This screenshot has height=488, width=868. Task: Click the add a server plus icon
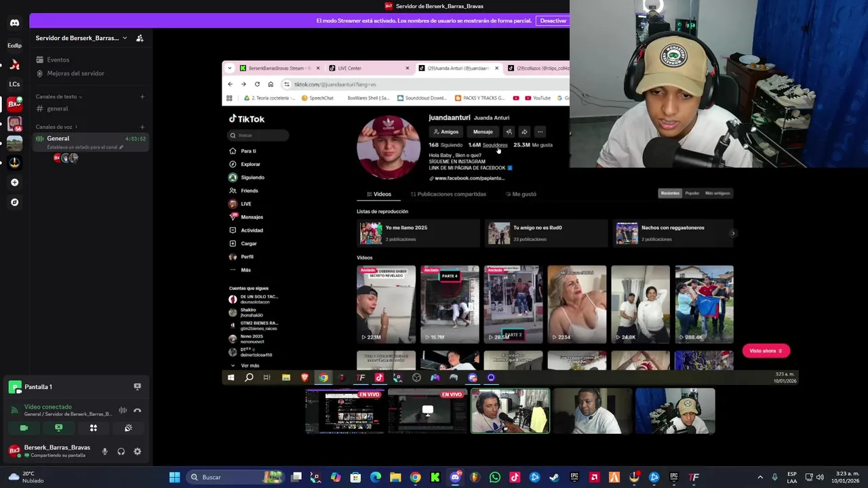(x=14, y=182)
